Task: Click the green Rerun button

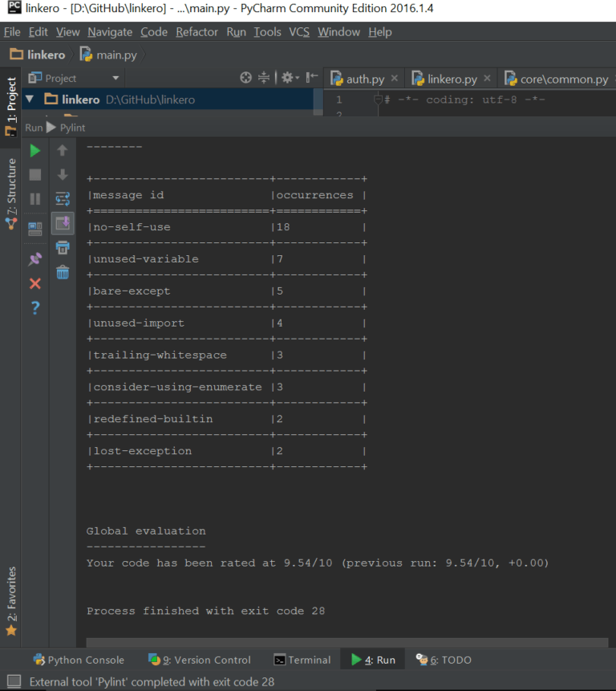Action: pyautogui.click(x=34, y=151)
